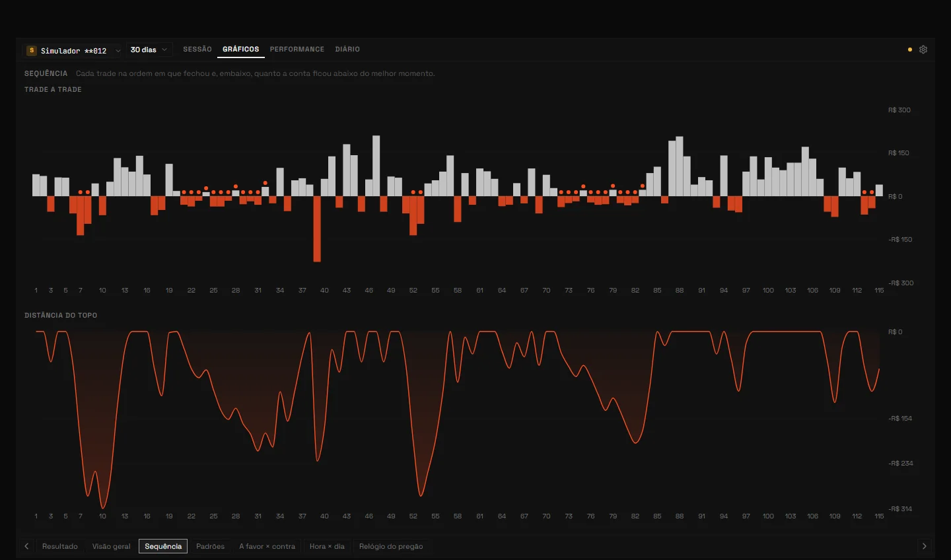Open the settings gear icon
Viewport: 951px width, 560px height.
pos(923,50)
